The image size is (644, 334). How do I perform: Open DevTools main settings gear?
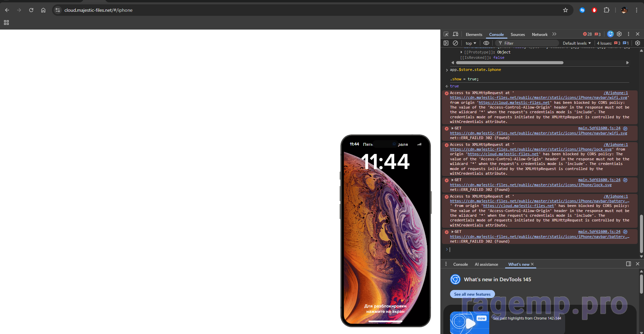[619, 34]
